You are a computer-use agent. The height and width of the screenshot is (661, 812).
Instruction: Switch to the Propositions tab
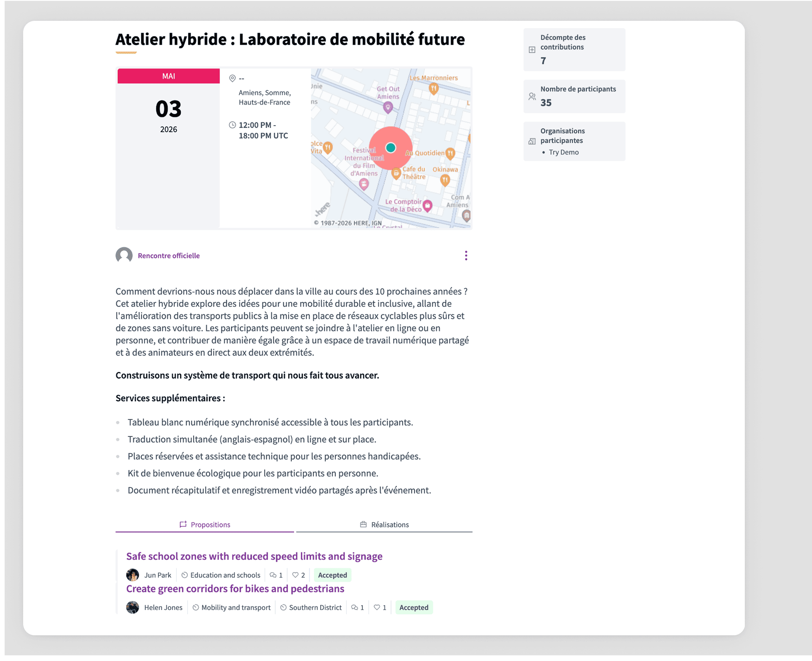point(205,525)
